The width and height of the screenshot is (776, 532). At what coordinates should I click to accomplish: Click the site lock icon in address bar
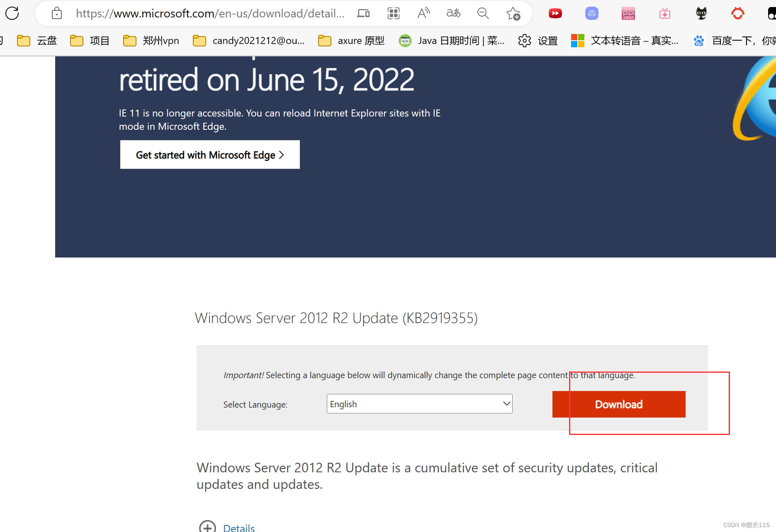tap(57, 13)
